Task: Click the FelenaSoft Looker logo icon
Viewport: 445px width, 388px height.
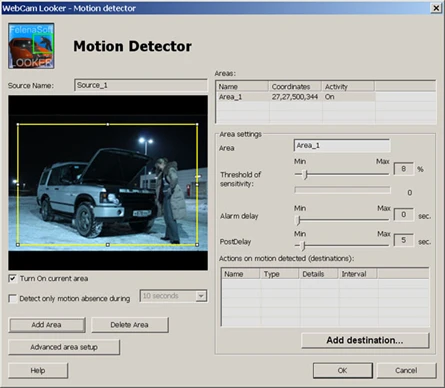Action: [x=31, y=46]
